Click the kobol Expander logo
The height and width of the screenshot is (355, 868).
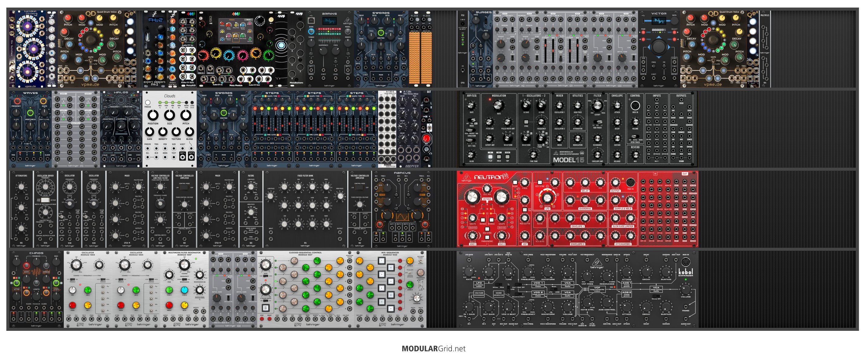[x=685, y=272]
